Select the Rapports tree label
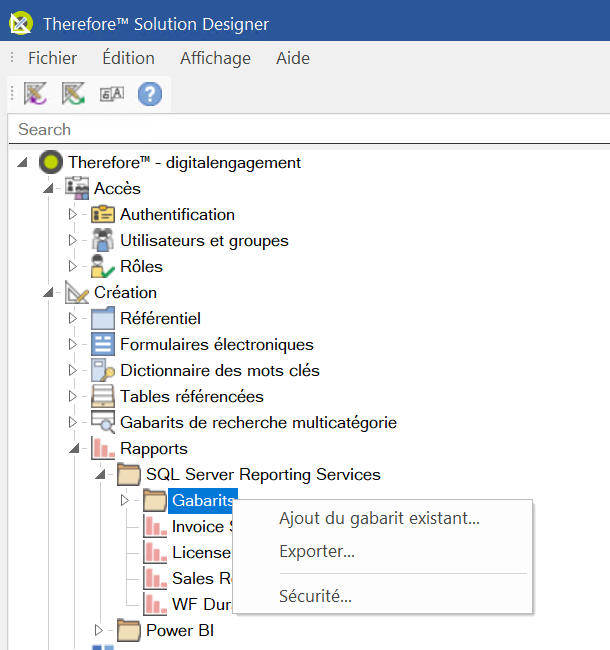 click(x=154, y=449)
